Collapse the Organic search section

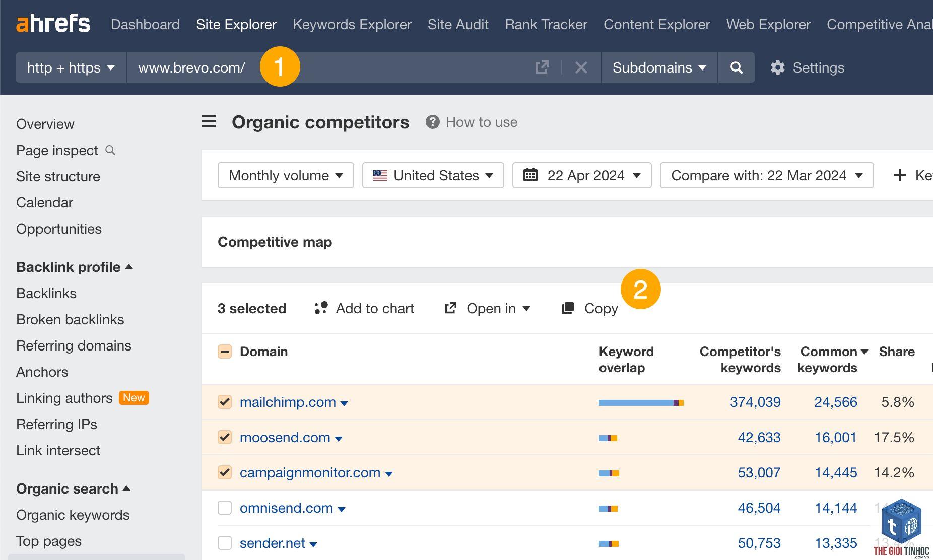[73, 488]
